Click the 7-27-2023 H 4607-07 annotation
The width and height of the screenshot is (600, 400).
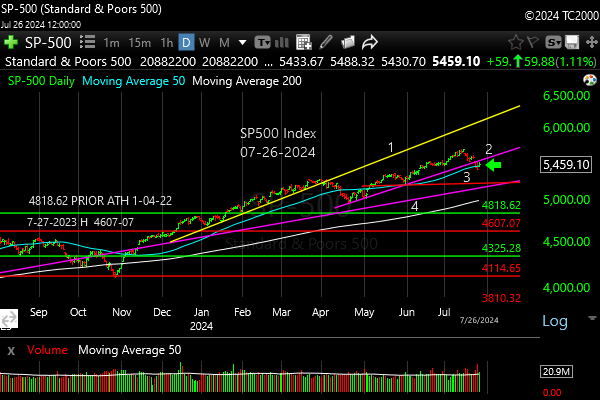(80, 222)
